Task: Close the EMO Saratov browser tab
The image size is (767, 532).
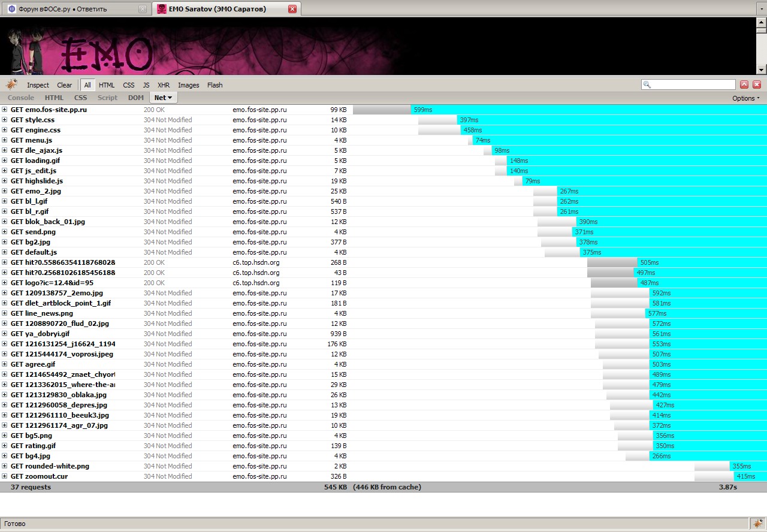Action: pos(292,9)
